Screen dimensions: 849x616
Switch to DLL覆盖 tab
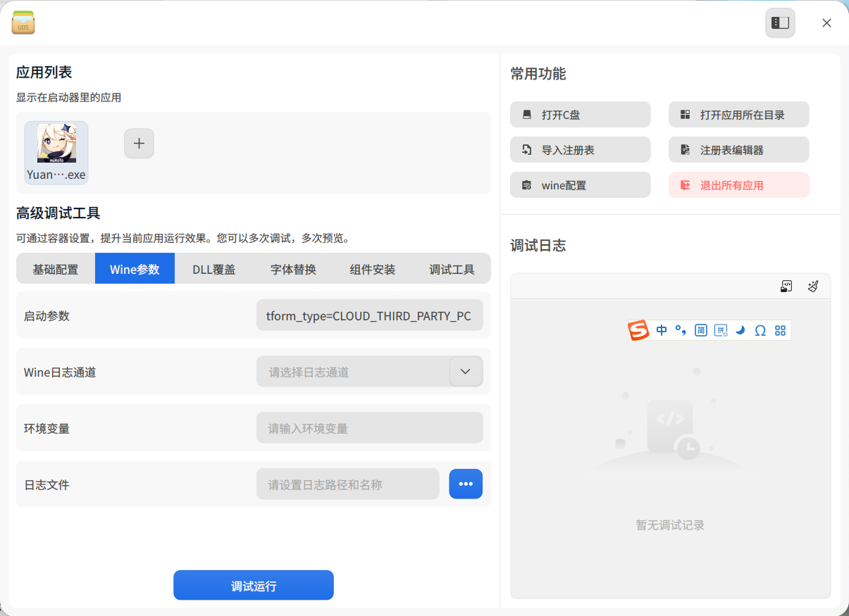214,269
